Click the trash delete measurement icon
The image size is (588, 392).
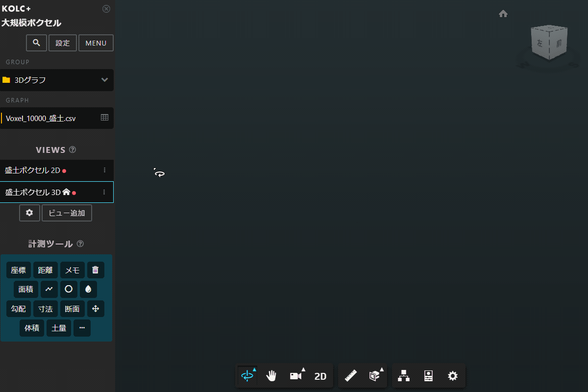pyautogui.click(x=96, y=270)
